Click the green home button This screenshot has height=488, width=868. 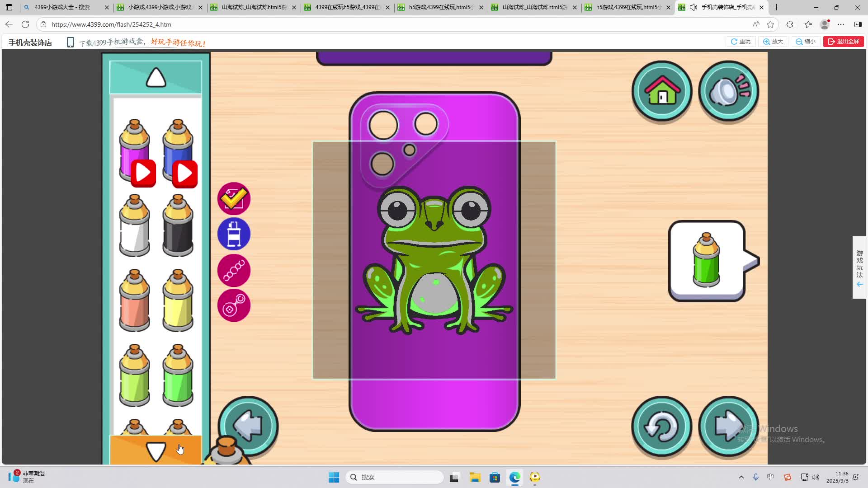[x=661, y=91]
